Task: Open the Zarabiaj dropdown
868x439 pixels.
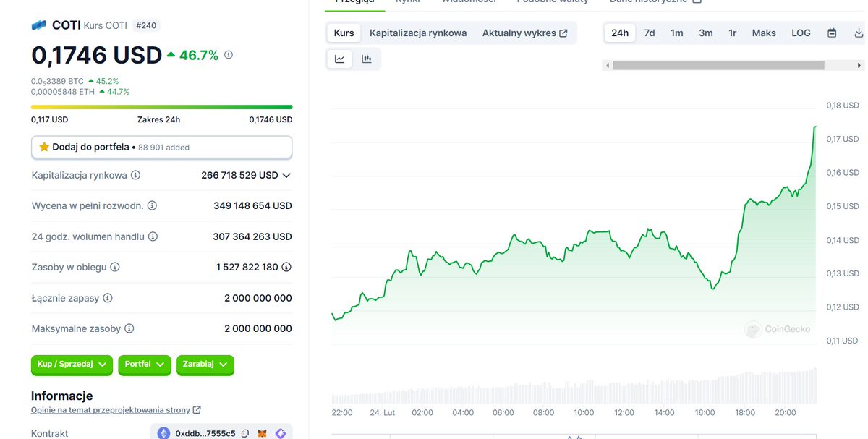Action: coord(205,365)
